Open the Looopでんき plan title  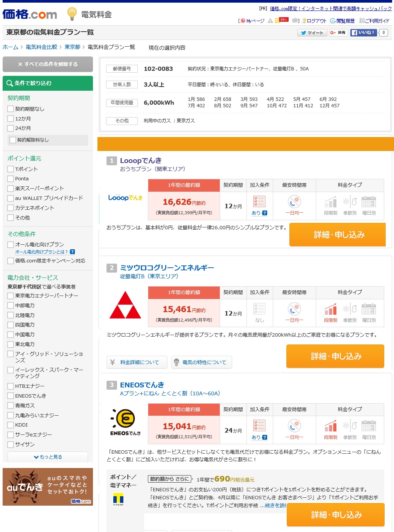pos(141,160)
